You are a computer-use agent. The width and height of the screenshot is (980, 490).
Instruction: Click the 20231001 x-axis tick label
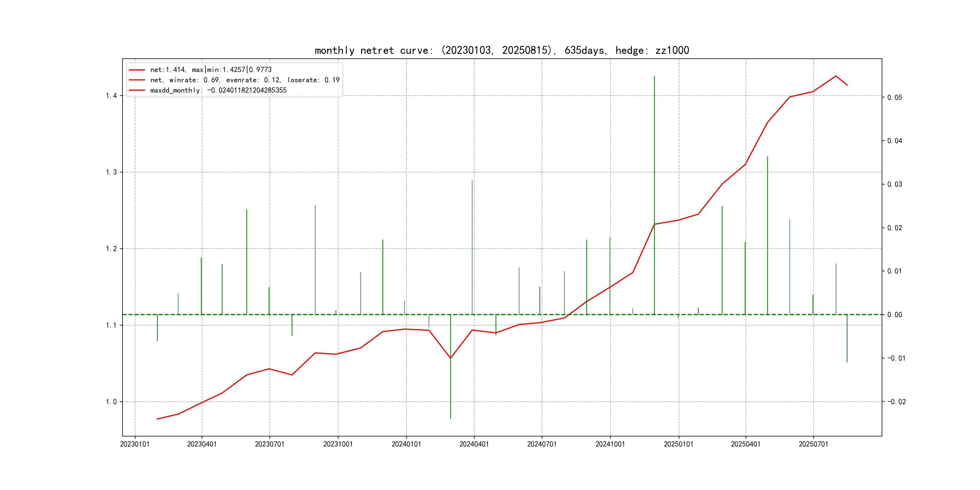[x=338, y=444]
